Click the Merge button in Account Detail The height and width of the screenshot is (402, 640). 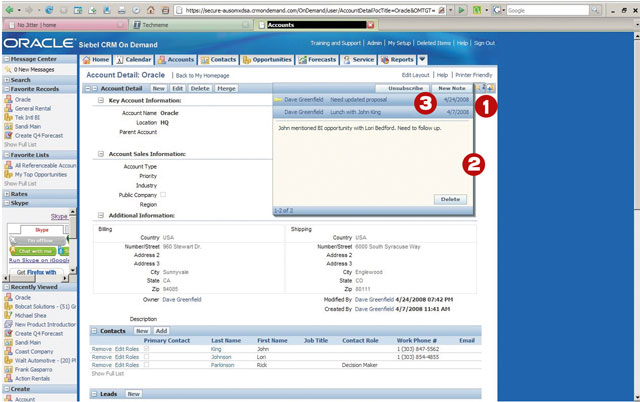click(x=226, y=89)
